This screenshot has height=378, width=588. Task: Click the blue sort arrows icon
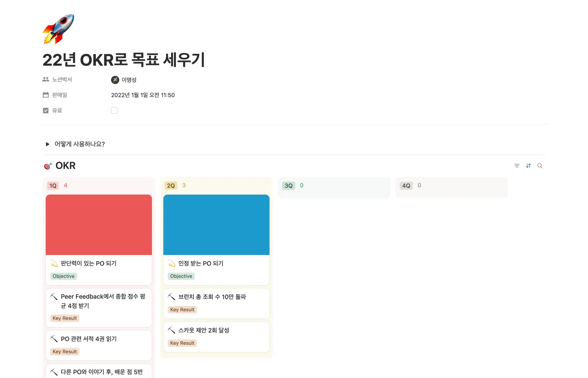[x=528, y=166]
